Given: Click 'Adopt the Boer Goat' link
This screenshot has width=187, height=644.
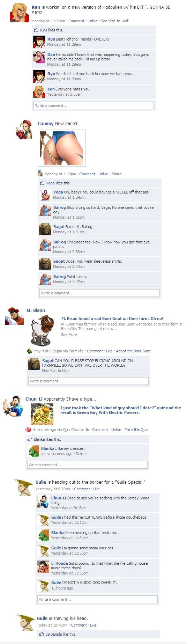Looking at the screenshot, I should pos(133,351).
